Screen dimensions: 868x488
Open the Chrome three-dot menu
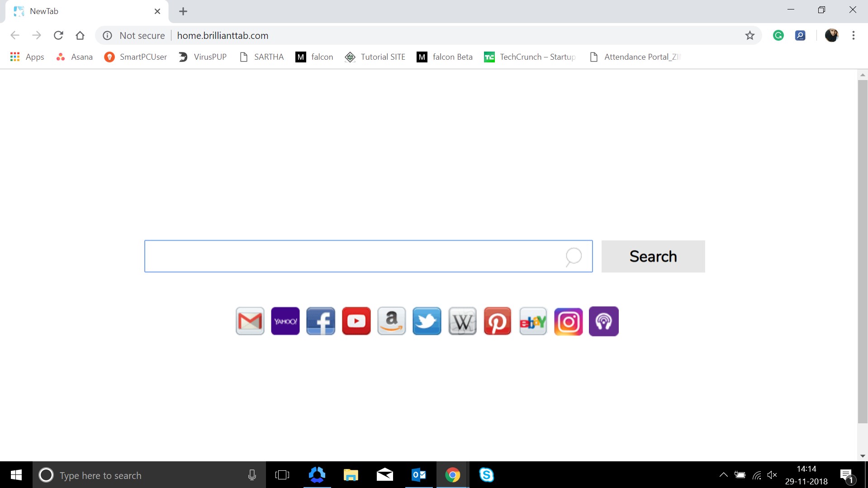click(854, 35)
